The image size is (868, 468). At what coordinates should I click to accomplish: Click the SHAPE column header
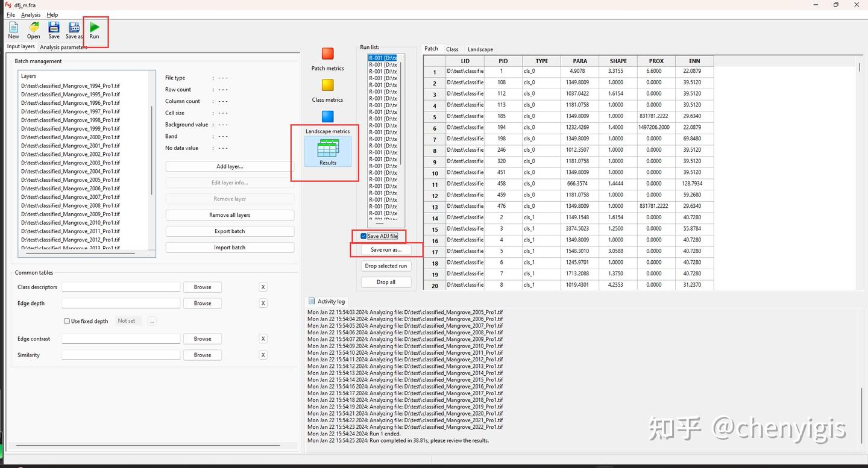(618, 61)
